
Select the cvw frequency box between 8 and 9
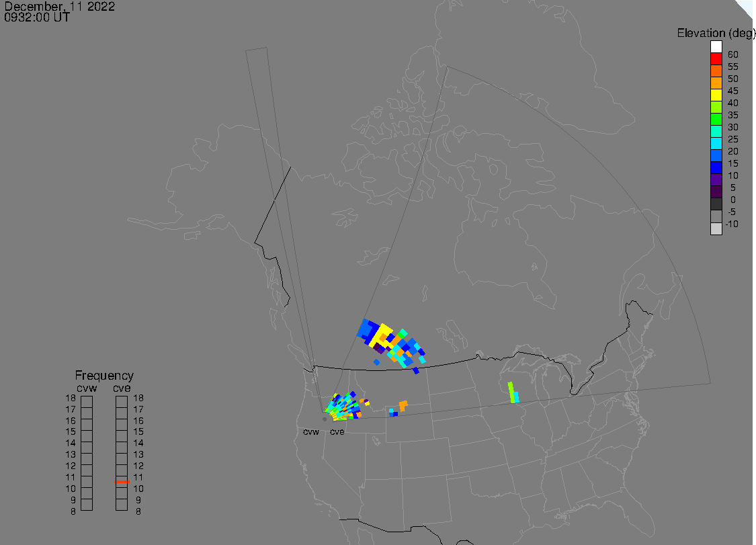pos(87,505)
